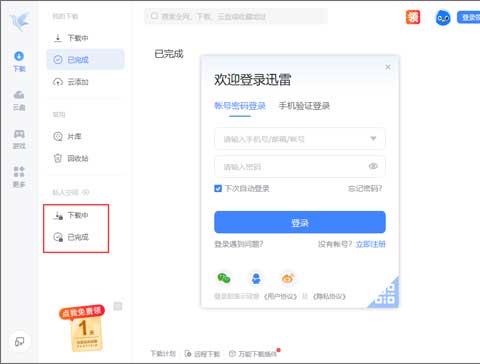Focus the top search bar

tap(236, 16)
